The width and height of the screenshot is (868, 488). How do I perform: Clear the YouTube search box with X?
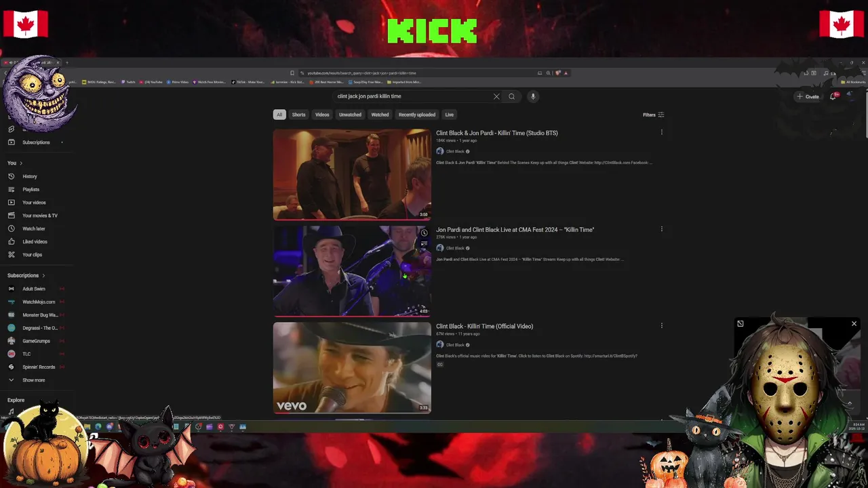496,96
